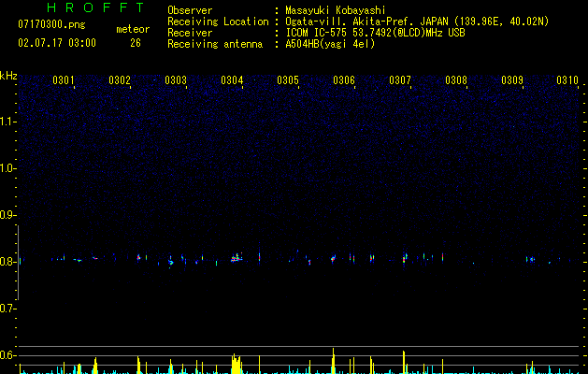Select the ICOM IC-575 receiver value

point(375,33)
